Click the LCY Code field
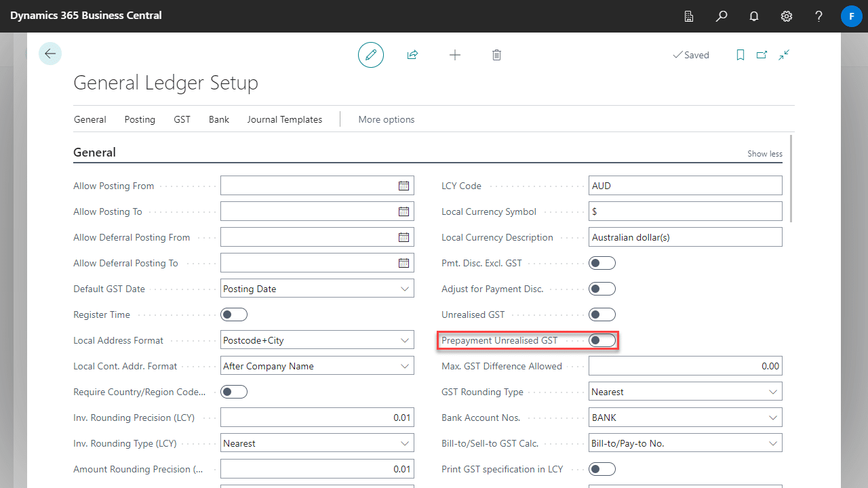Image resolution: width=868 pixels, height=488 pixels. click(x=685, y=186)
